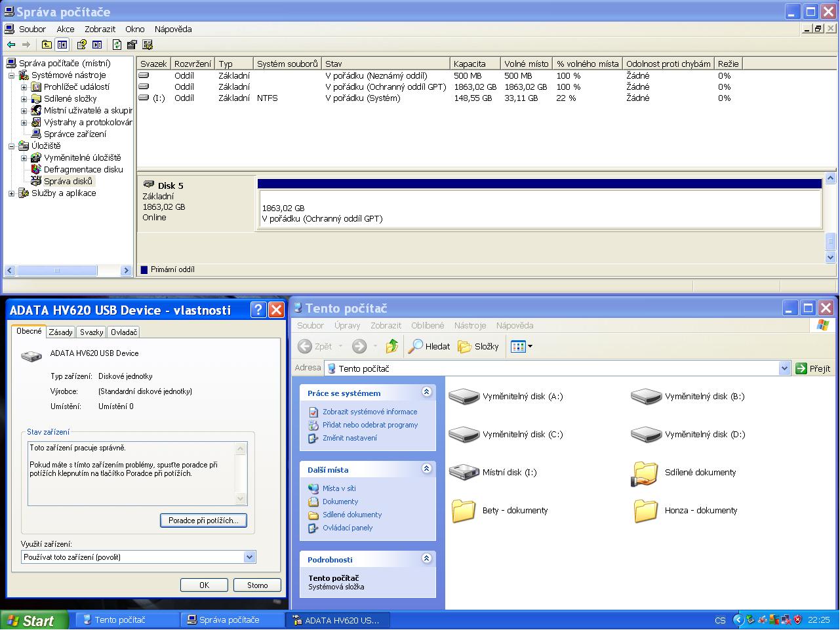840x630 pixels.
Task: Click the Složky folders toolbar button
Action: click(x=479, y=346)
